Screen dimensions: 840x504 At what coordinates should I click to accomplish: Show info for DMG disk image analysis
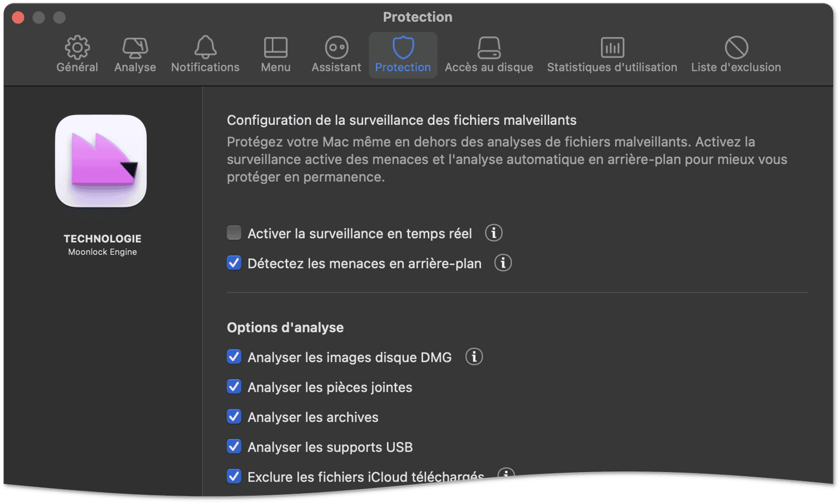pos(474,357)
